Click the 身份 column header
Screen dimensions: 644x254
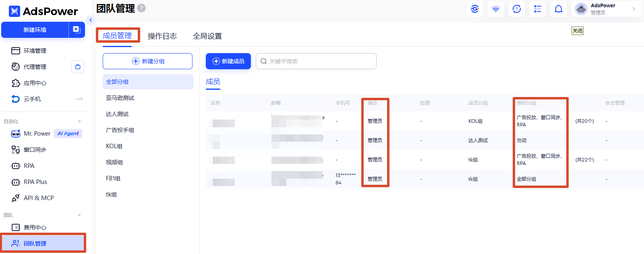point(373,103)
